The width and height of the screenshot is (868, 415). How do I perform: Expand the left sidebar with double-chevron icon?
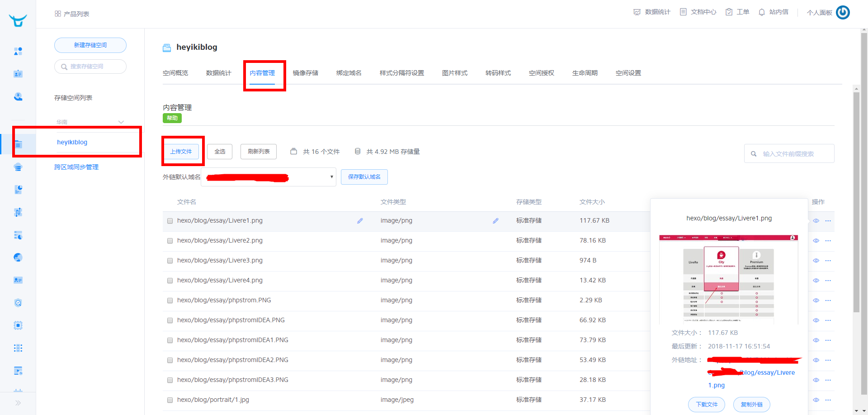tap(18, 403)
